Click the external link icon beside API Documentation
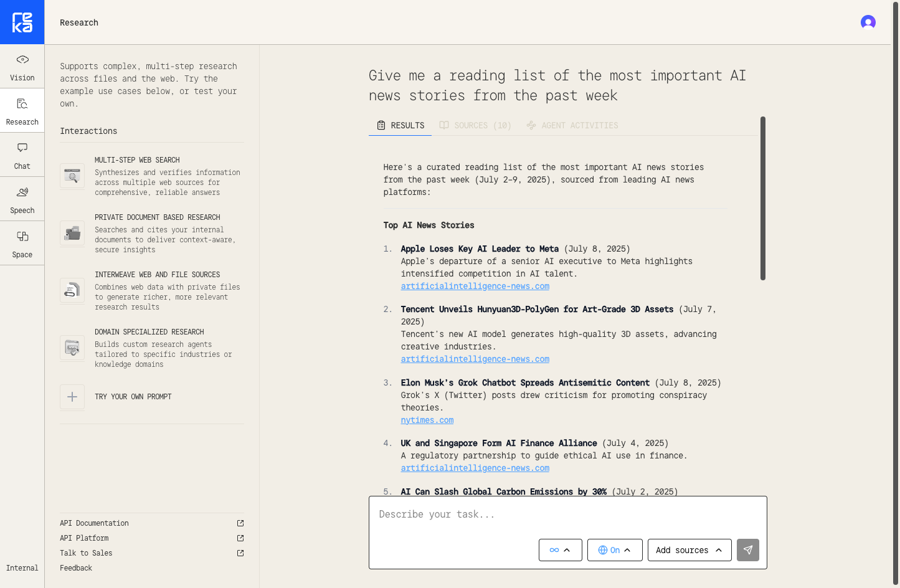This screenshot has width=900, height=588. point(240,523)
